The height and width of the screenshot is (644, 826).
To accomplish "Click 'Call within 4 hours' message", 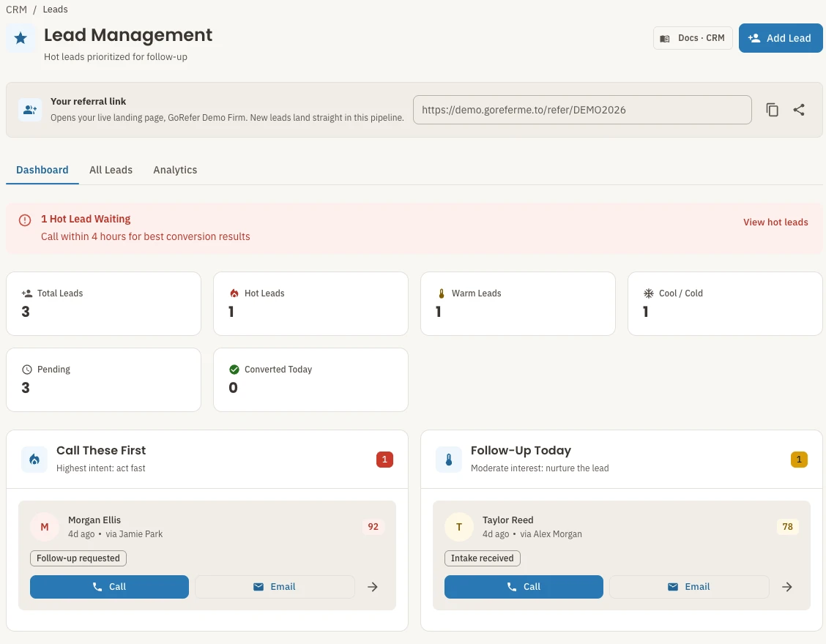I will tap(146, 236).
